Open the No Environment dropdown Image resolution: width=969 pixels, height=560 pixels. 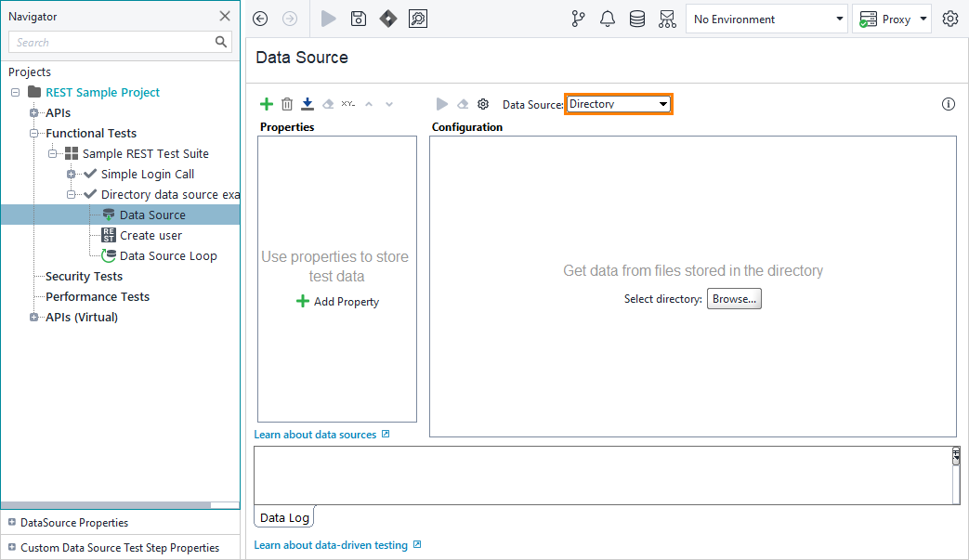766,19
